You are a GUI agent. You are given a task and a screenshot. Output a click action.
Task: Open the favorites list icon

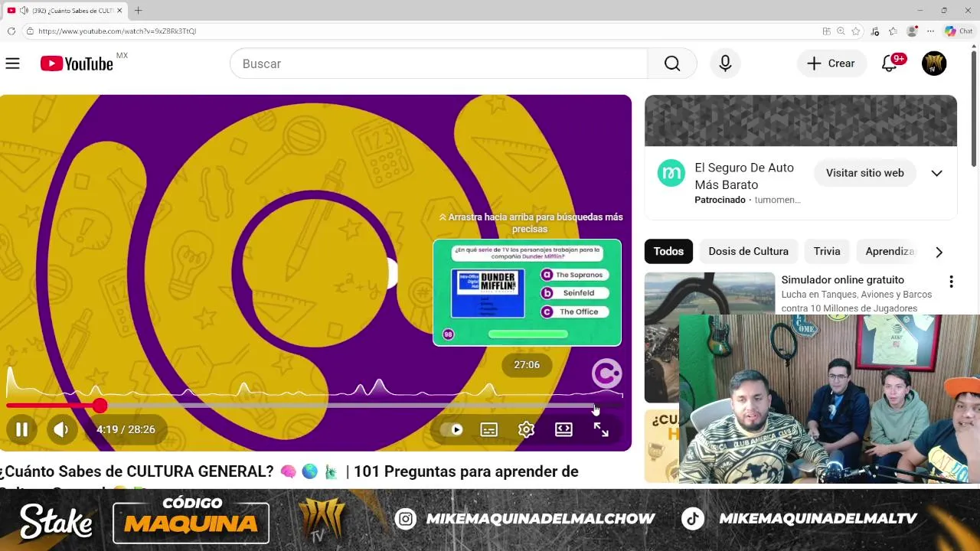(x=893, y=31)
